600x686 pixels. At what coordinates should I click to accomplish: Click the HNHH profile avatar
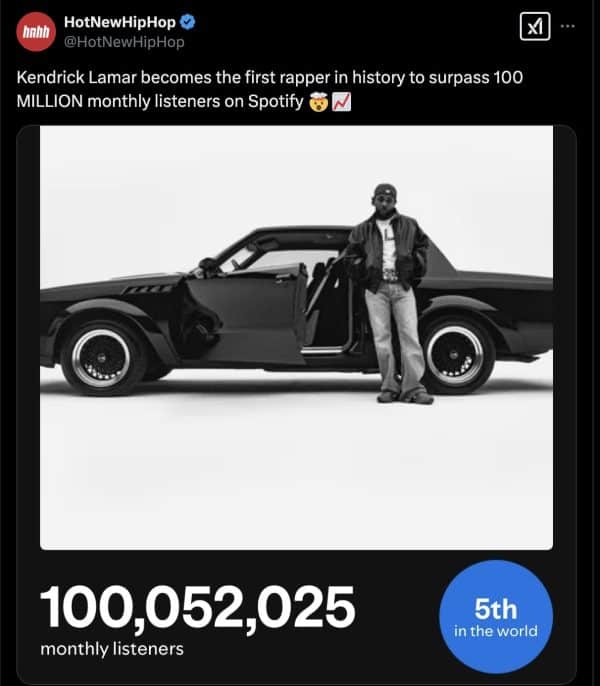(x=37, y=32)
